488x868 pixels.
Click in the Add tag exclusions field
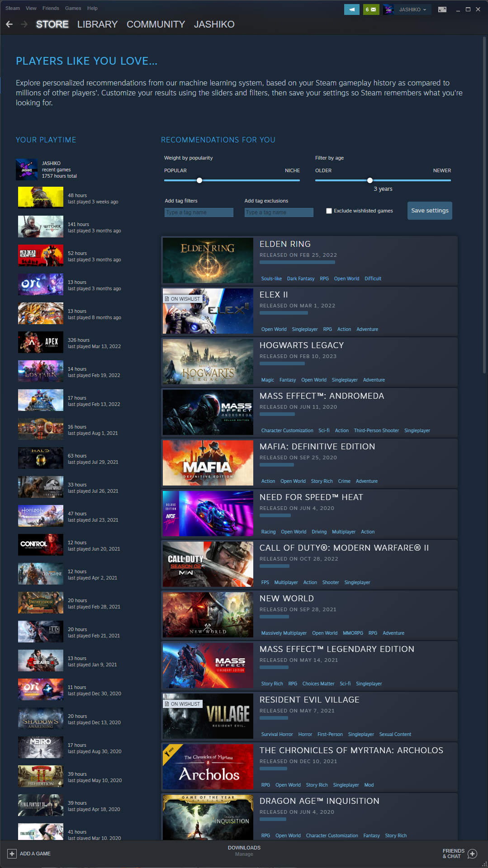pos(279,212)
